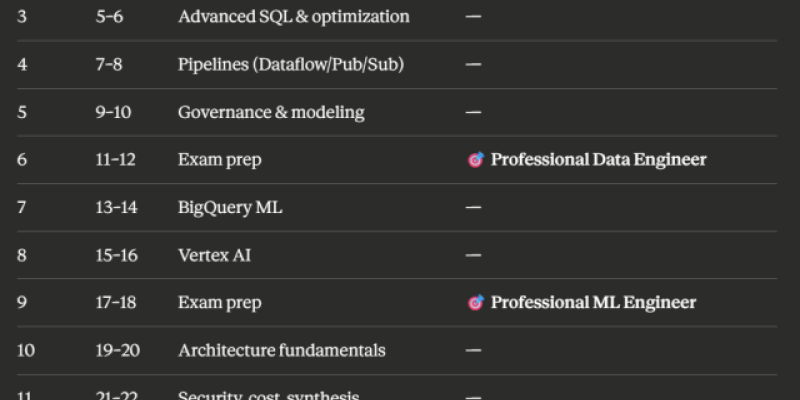
Task: Click the Advanced SQL & optimization cell
Action: pos(294,17)
